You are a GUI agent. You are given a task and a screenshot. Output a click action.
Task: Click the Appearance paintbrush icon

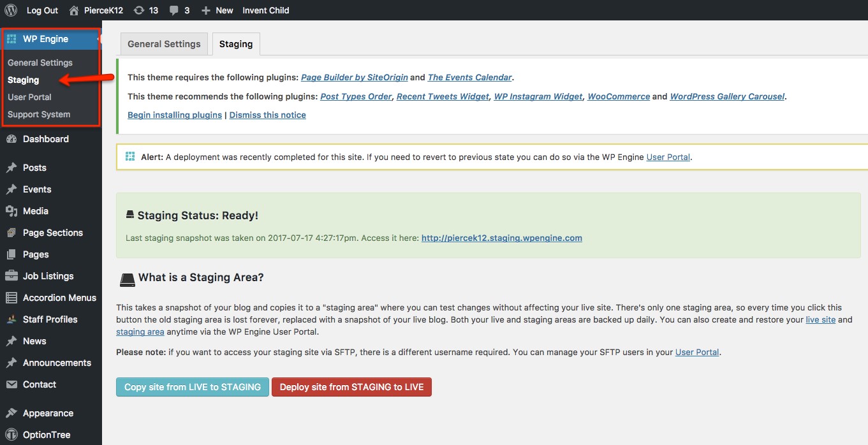click(11, 413)
